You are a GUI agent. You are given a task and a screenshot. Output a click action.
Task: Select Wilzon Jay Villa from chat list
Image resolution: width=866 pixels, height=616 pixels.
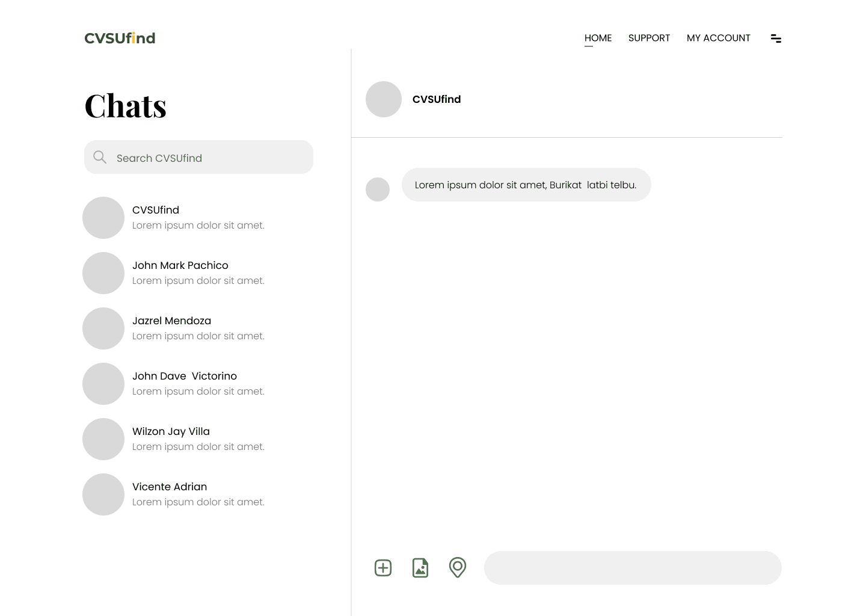click(x=171, y=431)
